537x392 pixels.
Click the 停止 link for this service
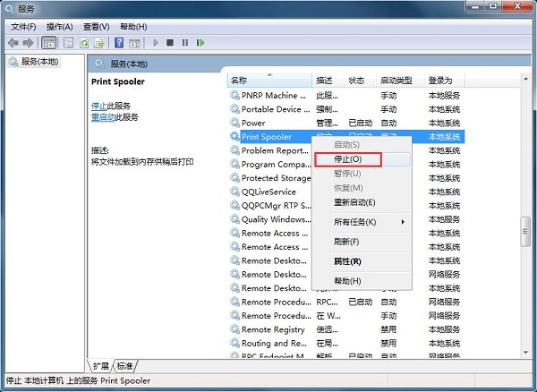(99, 106)
